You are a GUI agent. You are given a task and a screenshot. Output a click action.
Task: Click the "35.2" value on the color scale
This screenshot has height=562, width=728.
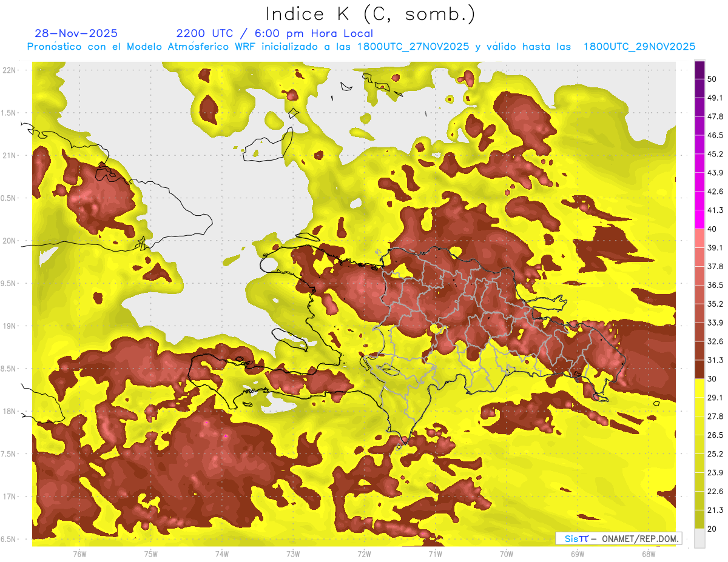[x=715, y=304]
